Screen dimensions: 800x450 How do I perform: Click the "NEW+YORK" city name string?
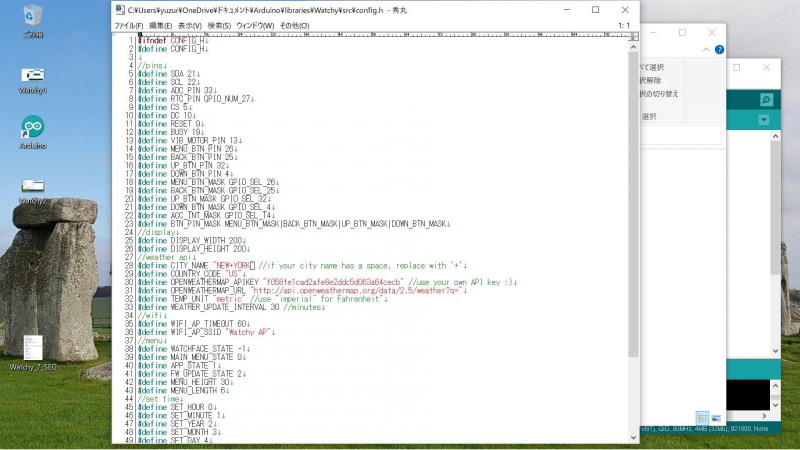click(x=233, y=265)
